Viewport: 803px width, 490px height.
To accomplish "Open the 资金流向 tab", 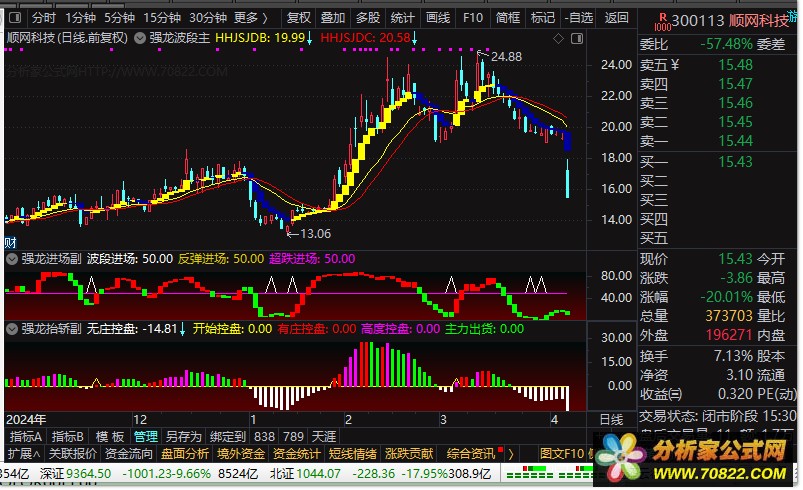I will (x=129, y=454).
